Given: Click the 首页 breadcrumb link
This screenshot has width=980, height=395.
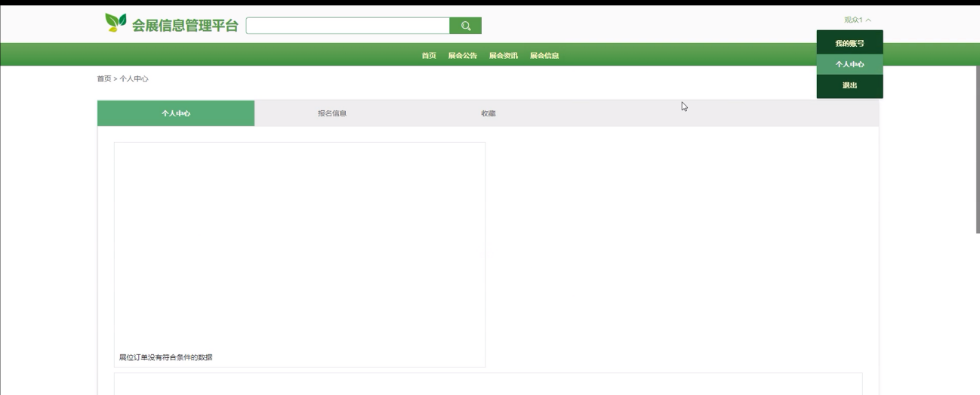Looking at the screenshot, I should click(x=104, y=79).
